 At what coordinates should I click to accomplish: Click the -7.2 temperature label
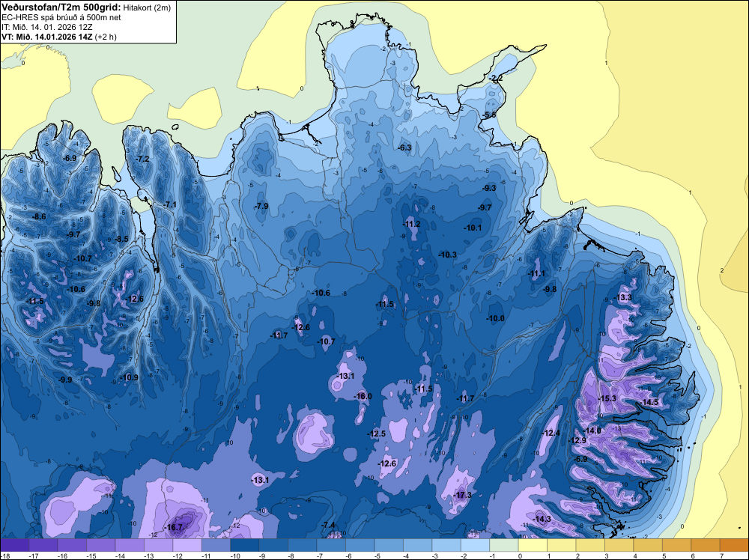click(x=142, y=159)
